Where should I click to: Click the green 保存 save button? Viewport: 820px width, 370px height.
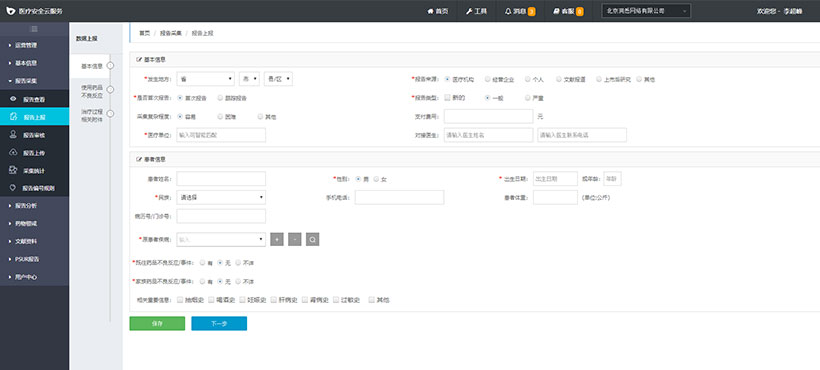point(157,323)
